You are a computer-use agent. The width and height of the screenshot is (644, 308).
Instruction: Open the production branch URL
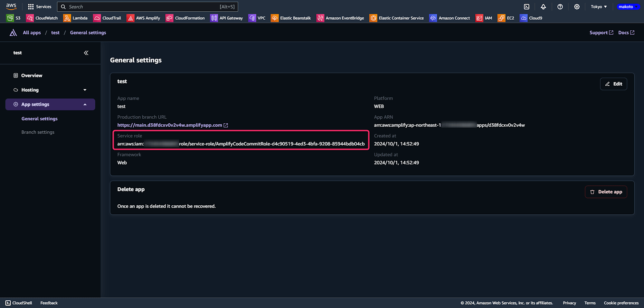[x=173, y=125]
